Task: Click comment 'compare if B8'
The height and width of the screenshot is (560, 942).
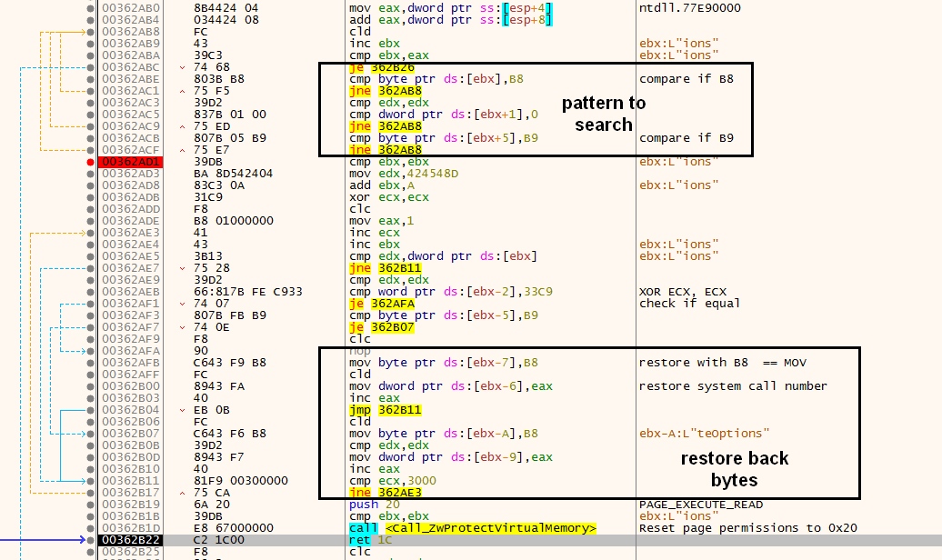Action: tap(686, 79)
